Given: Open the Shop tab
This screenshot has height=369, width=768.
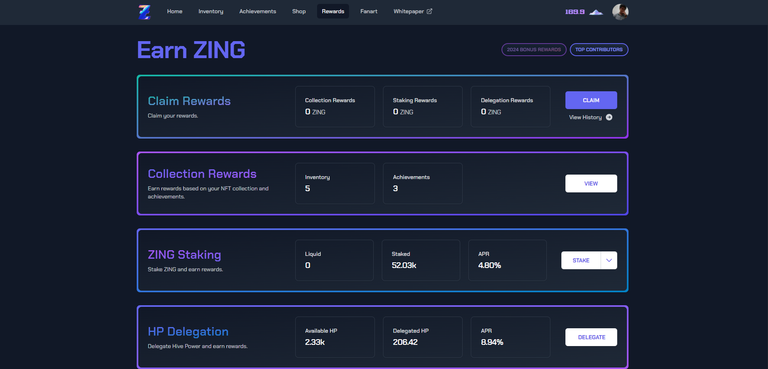Looking at the screenshot, I should click(x=299, y=11).
